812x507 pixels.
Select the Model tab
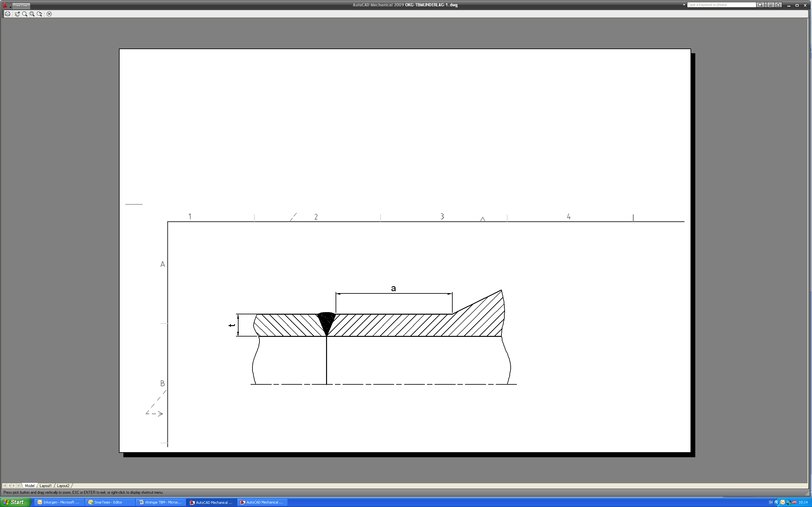tap(29, 485)
